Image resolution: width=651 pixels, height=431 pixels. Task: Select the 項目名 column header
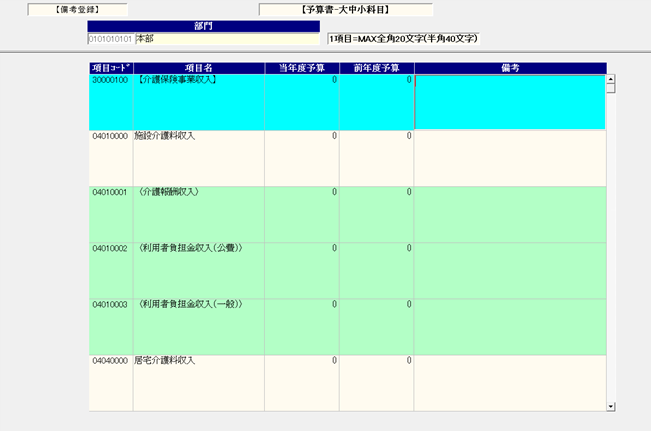[199, 68]
